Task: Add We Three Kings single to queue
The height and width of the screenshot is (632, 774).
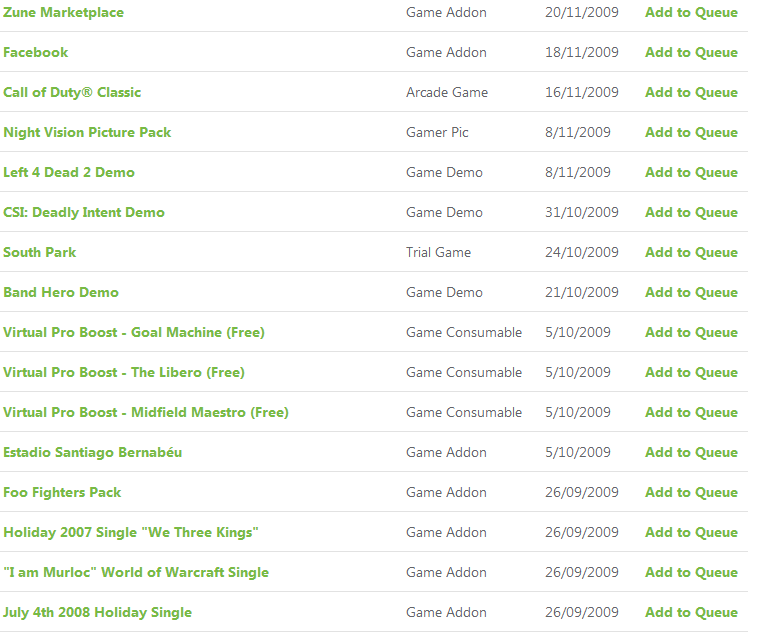Action: pos(691,532)
